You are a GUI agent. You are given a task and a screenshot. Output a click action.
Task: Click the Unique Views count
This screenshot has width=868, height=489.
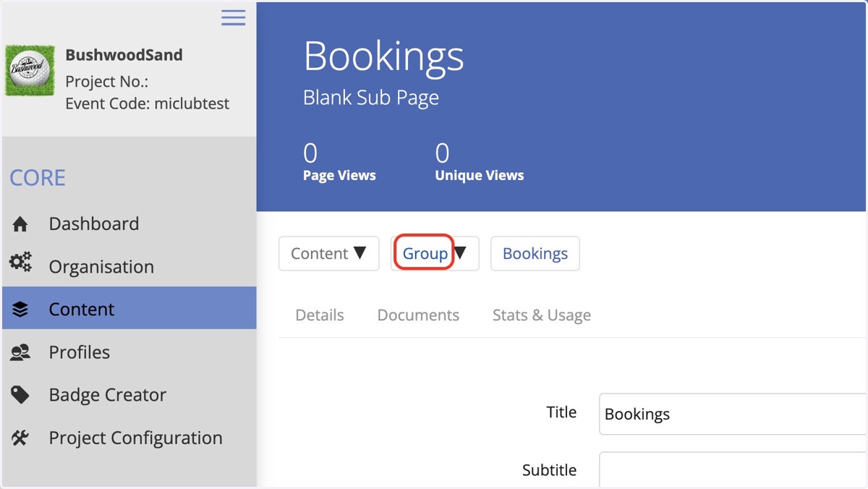coord(442,153)
